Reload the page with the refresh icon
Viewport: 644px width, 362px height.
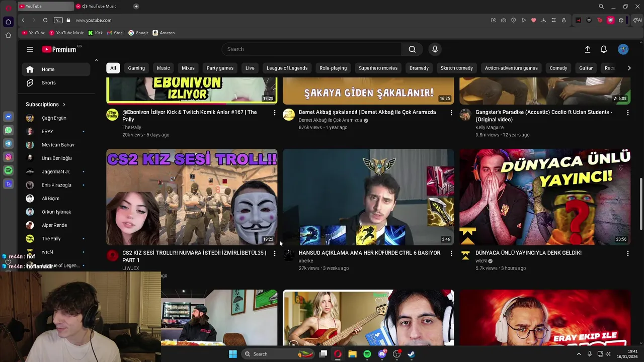tap(45, 20)
